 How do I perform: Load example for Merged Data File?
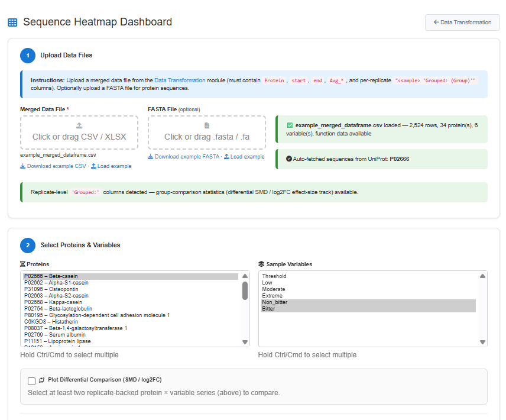(x=111, y=166)
